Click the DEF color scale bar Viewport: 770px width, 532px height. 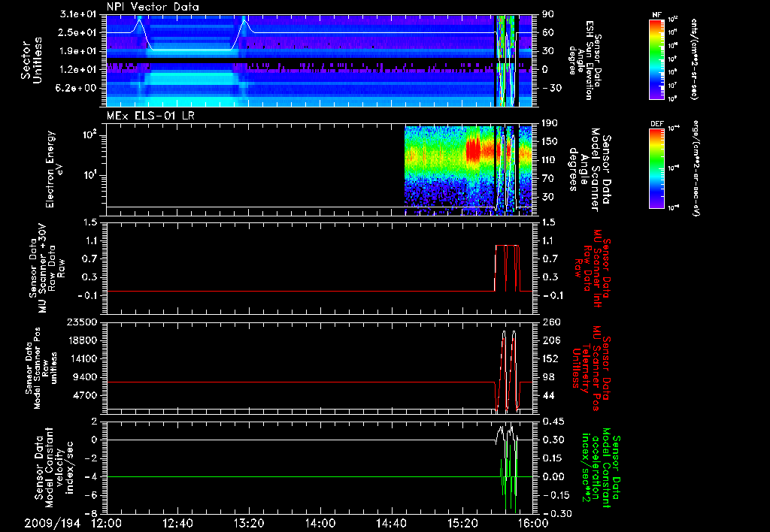pos(656,168)
